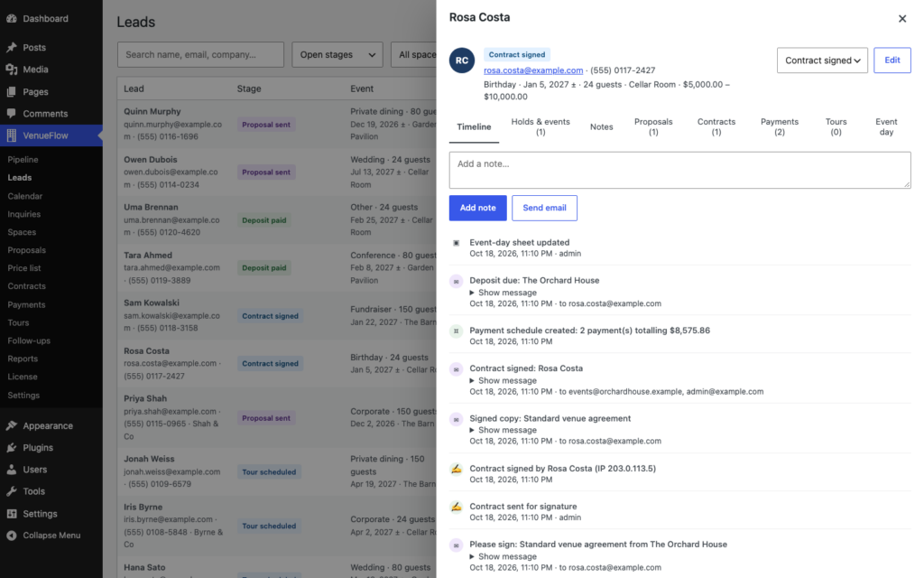Open Spaces in VenueFlow submenu
The image size is (924, 578).
[x=22, y=232]
